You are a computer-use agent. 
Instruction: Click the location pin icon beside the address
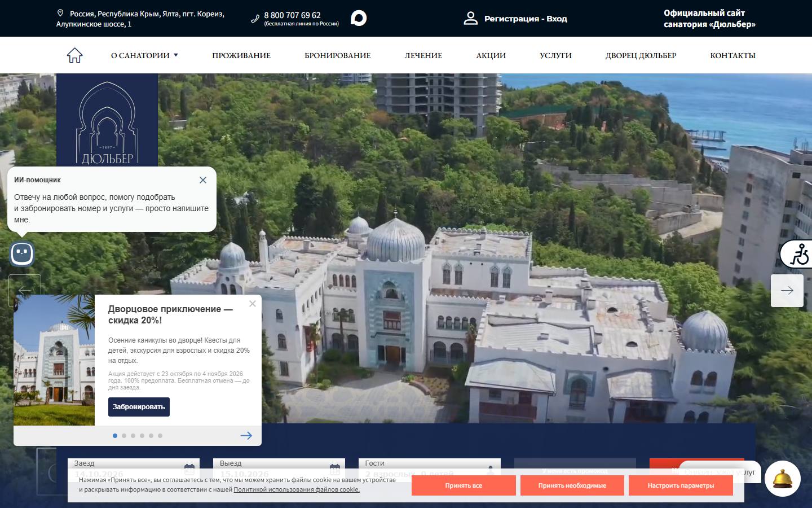point(60,13)
